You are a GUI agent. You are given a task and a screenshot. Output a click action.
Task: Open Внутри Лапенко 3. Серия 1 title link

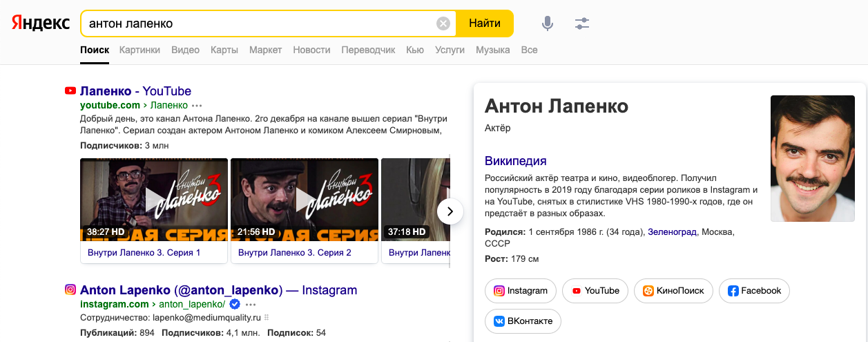coord(144,253)
